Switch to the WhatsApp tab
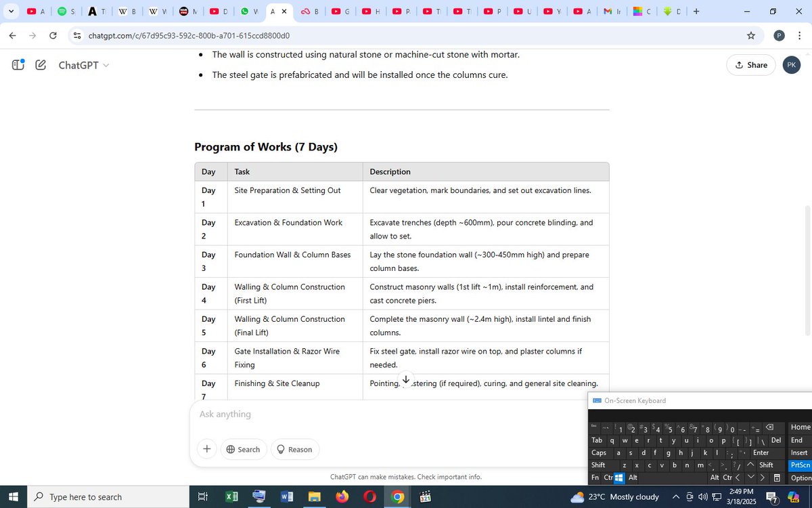This screenshot has height=508, width=812. pyautogui.click(x=248, y=12)
